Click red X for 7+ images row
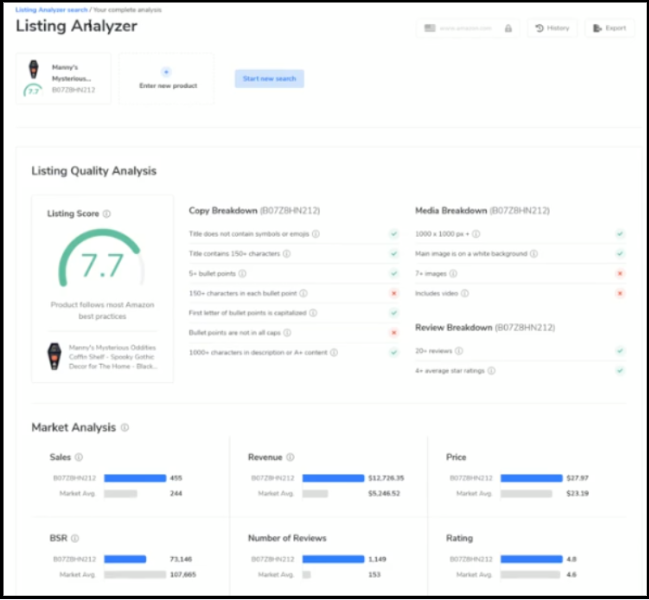The image size is (649, 600). pos(620,274)
